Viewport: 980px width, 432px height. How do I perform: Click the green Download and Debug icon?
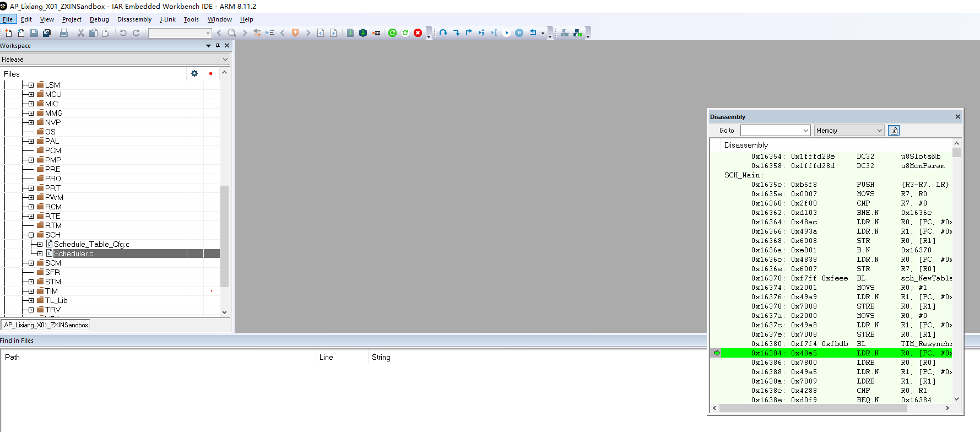[x=393, y=33]
